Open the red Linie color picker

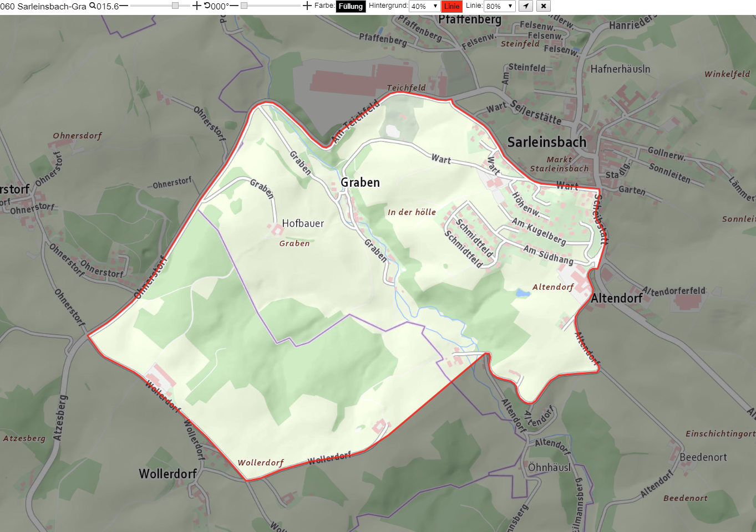pos(452,7)
